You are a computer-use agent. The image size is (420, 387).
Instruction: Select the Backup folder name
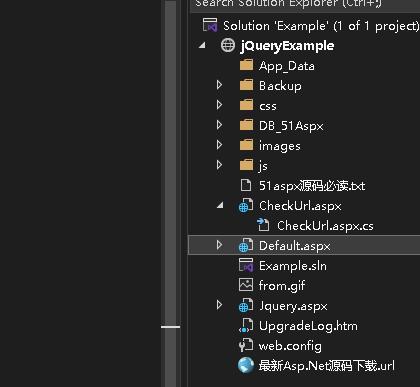(x=280, y=86)
